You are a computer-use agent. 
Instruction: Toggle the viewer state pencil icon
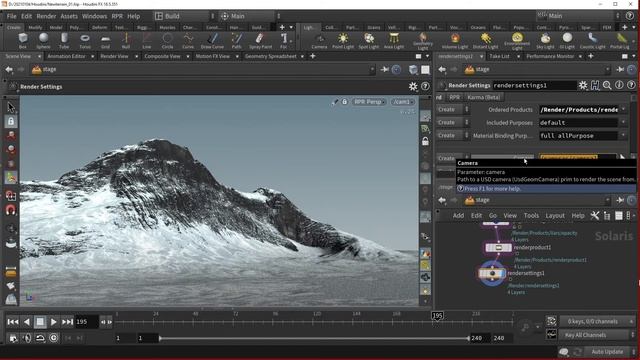[335, 102]
